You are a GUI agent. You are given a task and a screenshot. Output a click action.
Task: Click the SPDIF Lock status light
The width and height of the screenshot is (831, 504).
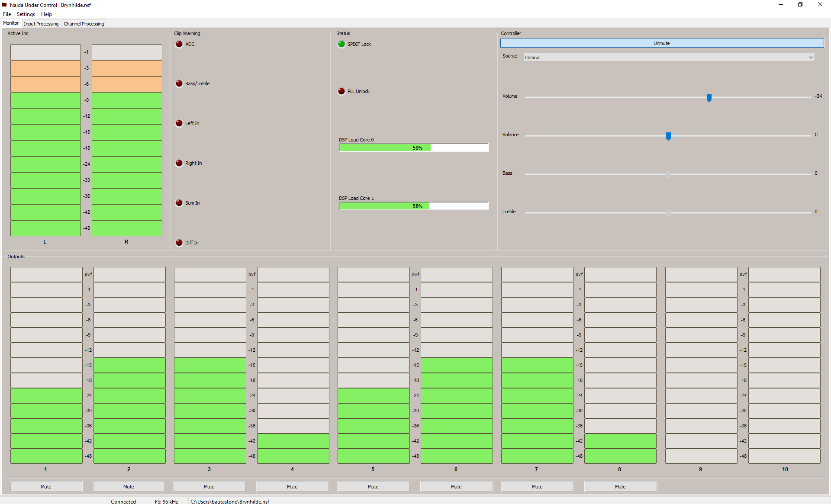pyautogui.click(x=341, y=44)
